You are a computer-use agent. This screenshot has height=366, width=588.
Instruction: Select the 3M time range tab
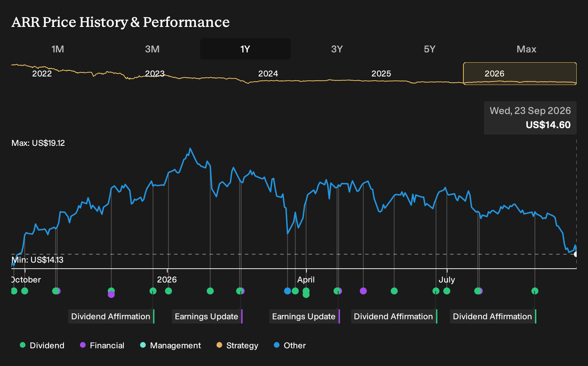click(x=152, y=49)
